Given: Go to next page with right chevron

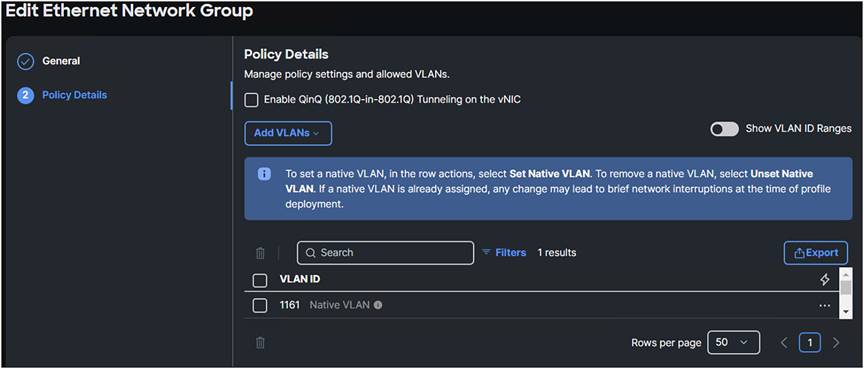Looking at the screenshot, I should coord(836,343).
